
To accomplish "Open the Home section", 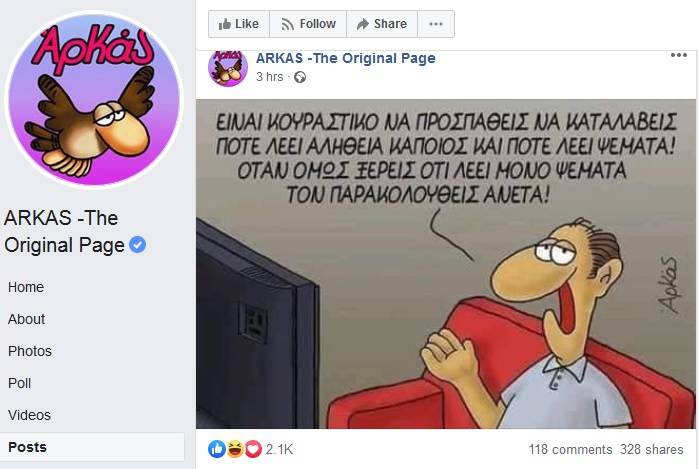I will coord(26,287).
